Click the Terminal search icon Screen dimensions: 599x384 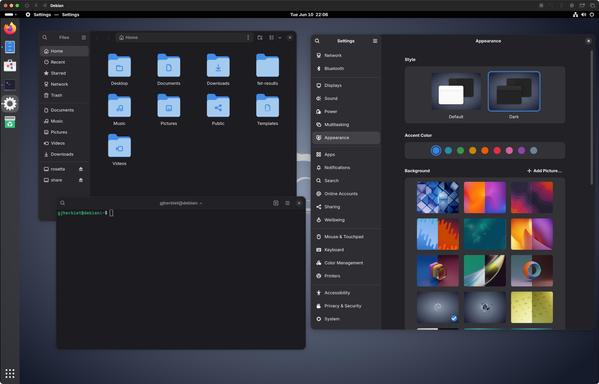tap(63, 203)
